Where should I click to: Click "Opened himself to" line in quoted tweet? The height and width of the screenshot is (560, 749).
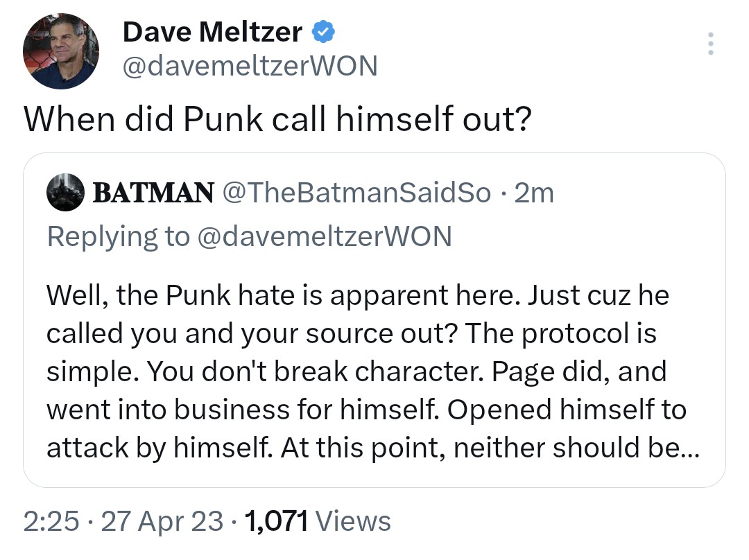pyautogui.click(x=567, y=409)
